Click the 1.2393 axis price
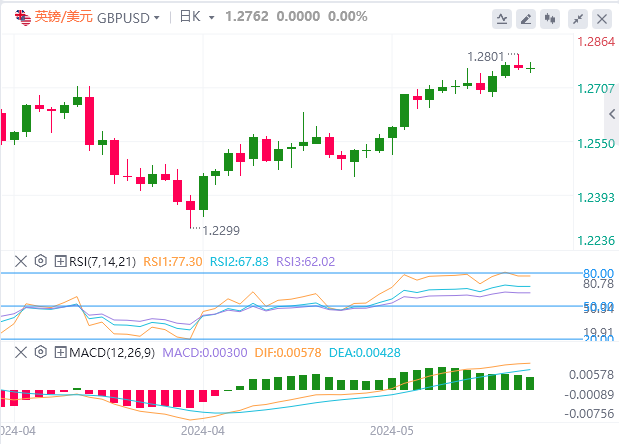This screenshot has height=444, width=619. coord(596,197)
